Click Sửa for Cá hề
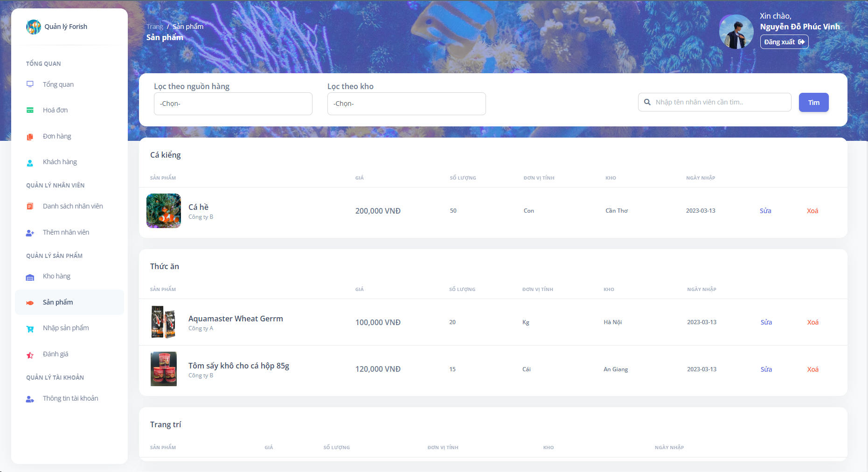 click(765, 211)
